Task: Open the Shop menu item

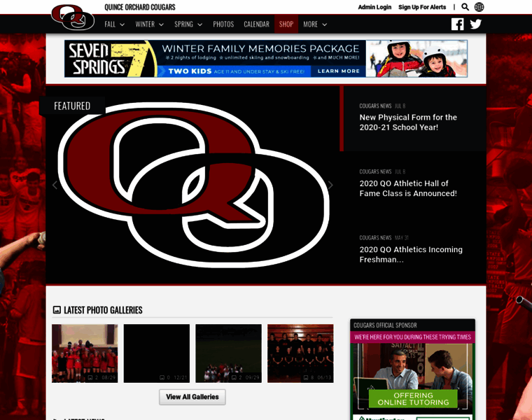Action: 286,24
